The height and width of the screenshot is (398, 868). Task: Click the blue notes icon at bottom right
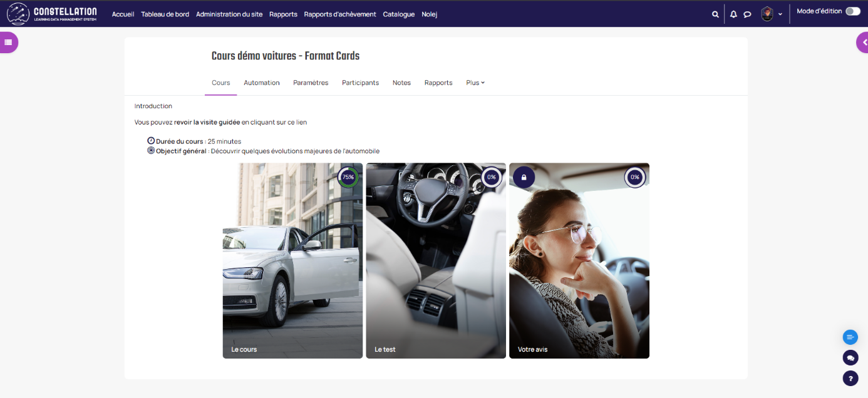pos(850,337)
